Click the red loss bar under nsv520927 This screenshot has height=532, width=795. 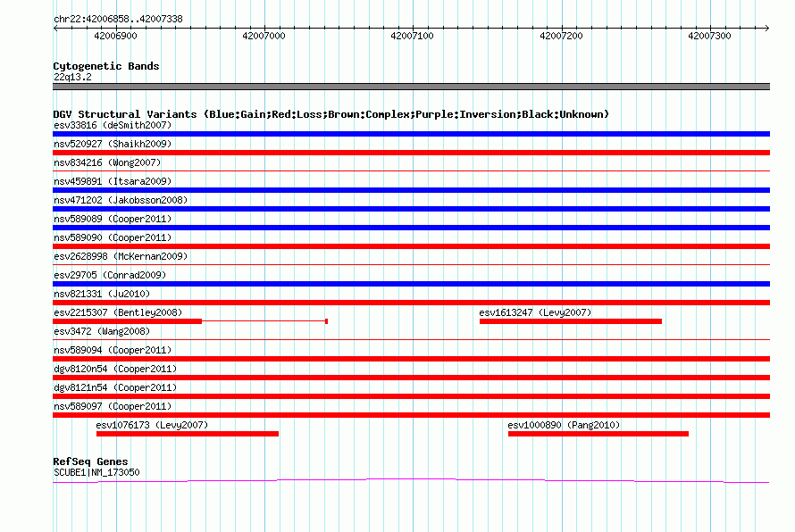(411, 153)
